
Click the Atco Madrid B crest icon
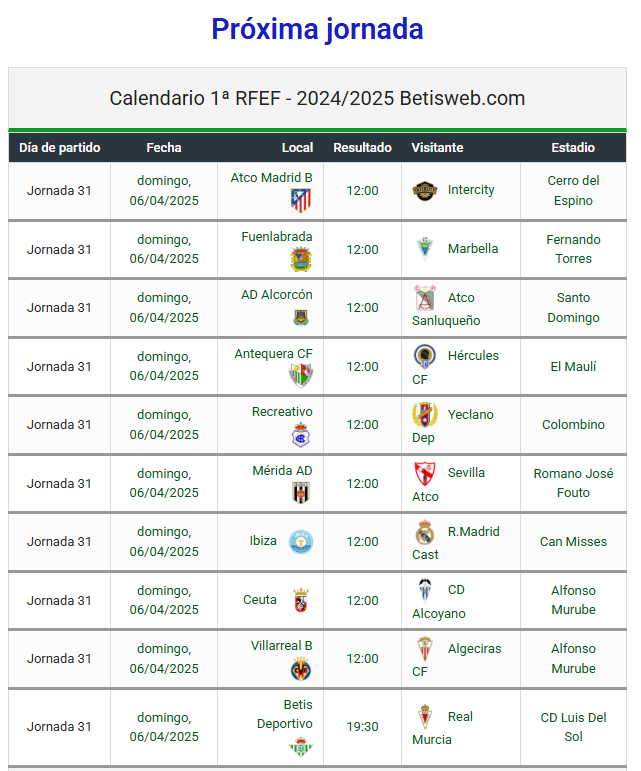coord(301,201)
